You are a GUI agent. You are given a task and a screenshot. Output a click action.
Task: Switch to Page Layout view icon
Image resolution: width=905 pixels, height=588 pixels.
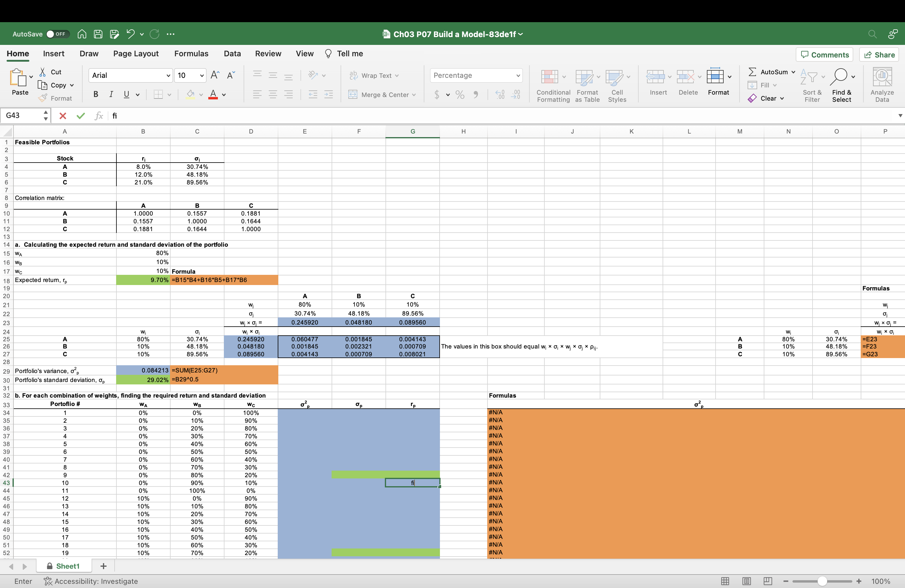click(x=746, y=581)
